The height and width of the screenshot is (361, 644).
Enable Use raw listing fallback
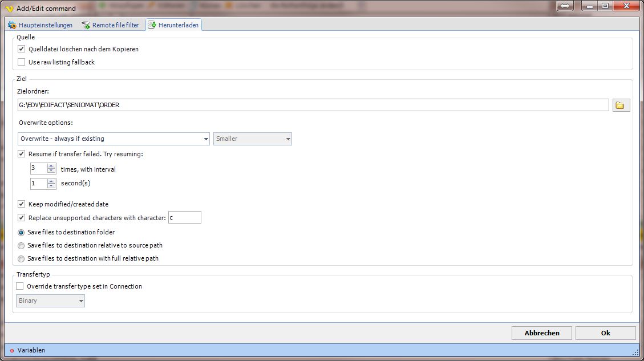22,62
